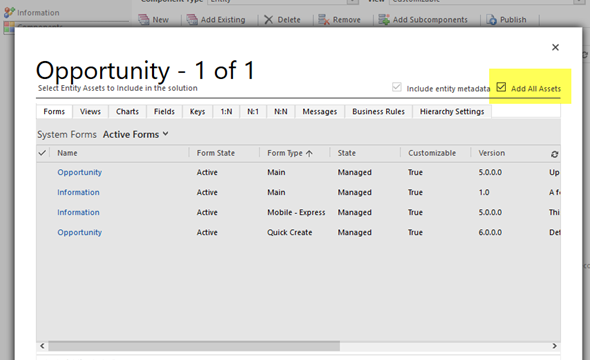Click the Publish toolbar icon
590x360 pixels.
pos(491,20)
